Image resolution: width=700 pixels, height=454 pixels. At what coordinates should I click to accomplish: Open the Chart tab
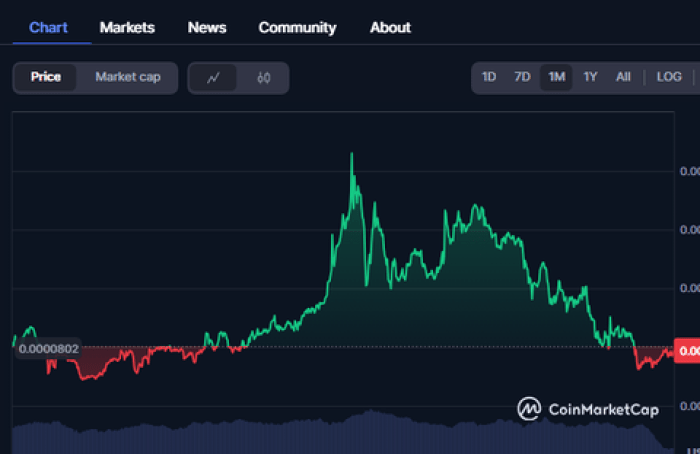click(48, 28)
